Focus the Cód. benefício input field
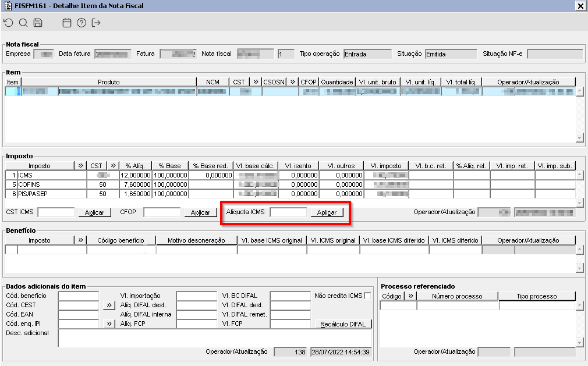 point(79,296)
